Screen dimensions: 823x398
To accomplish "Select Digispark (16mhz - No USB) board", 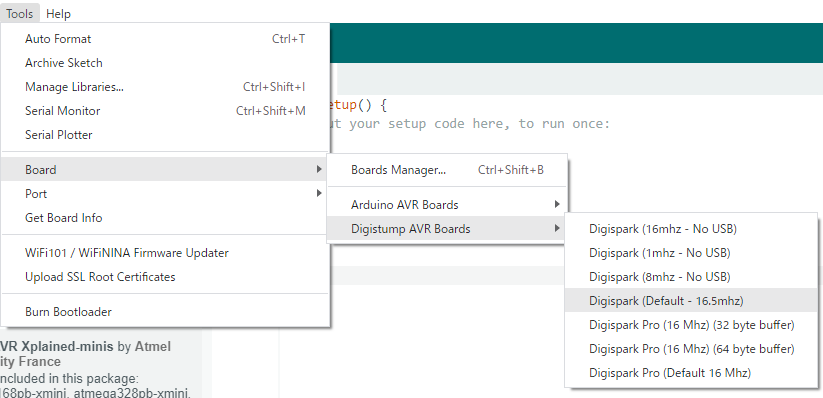I will click(x=691, y=229).
